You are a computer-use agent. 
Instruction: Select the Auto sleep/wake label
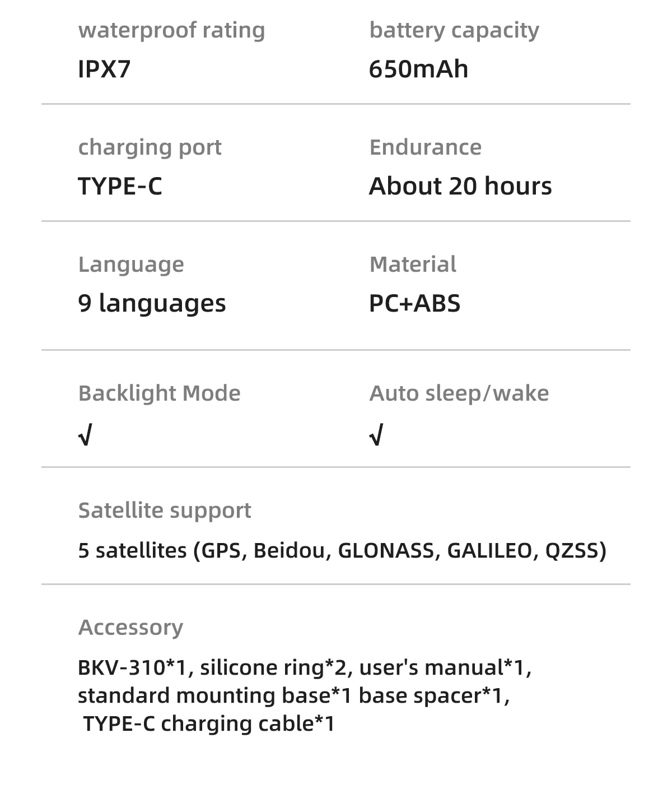(459, 394)
